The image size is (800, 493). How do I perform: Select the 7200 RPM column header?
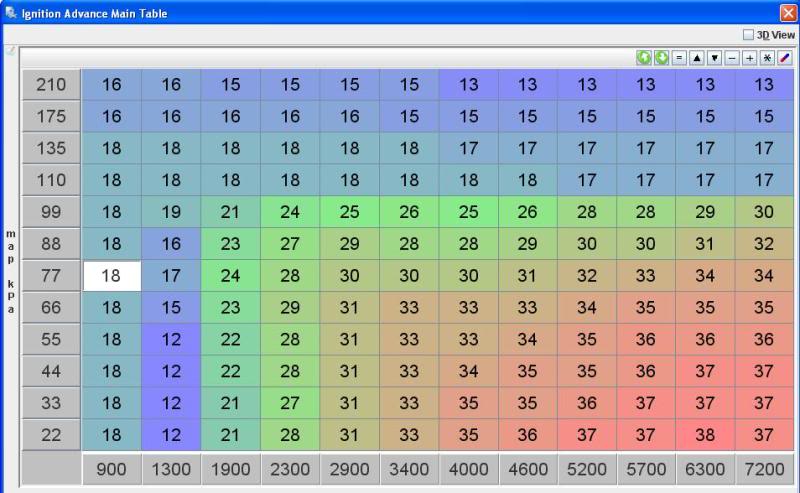tap(764, 469)
